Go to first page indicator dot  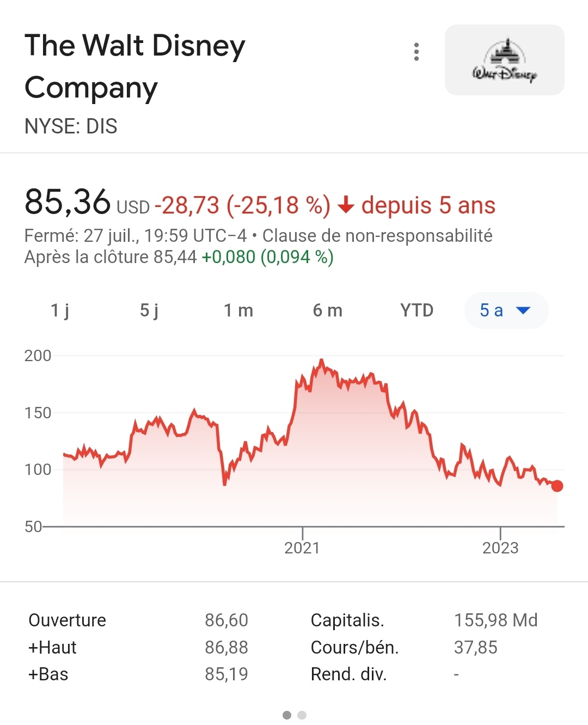click(x=287, y=715)
